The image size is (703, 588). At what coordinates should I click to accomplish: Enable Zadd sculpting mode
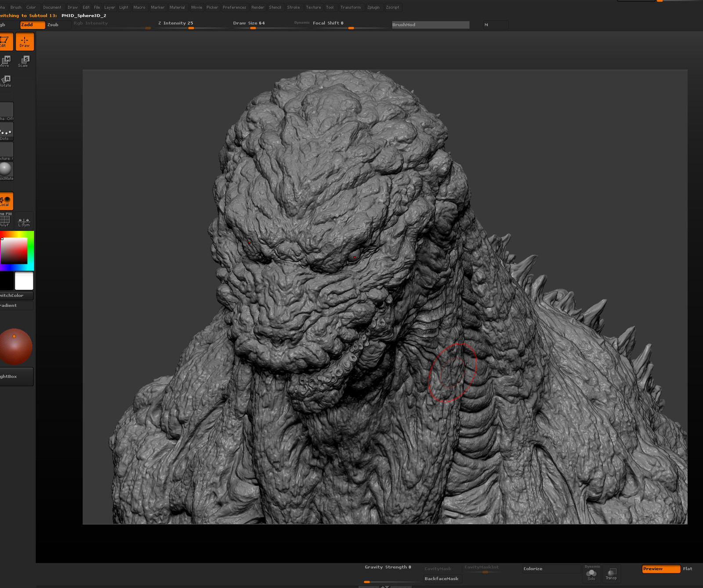pyautogui.click(x=33, y=25)
